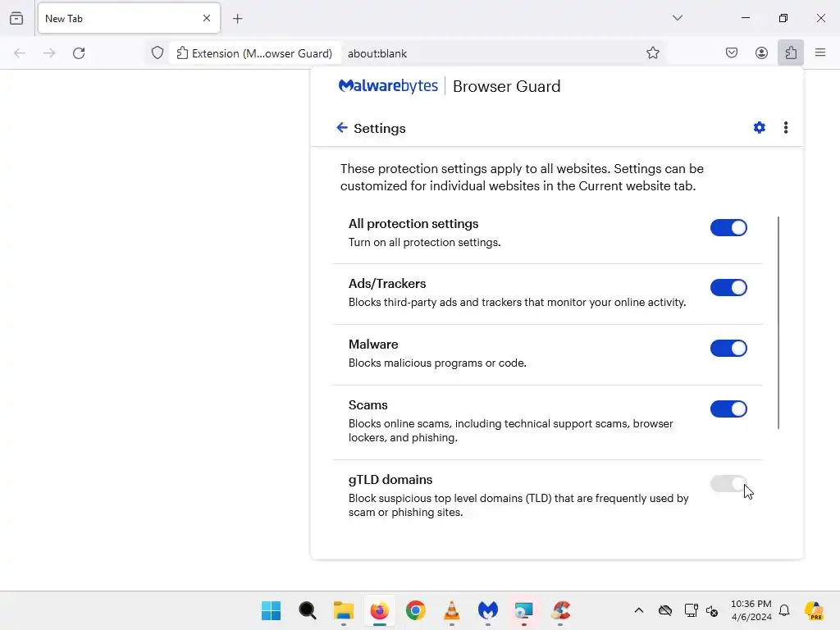Click the gTLD domains heading text
The width and height of the screenshot is (840, 630).
(x=390, y=479)
